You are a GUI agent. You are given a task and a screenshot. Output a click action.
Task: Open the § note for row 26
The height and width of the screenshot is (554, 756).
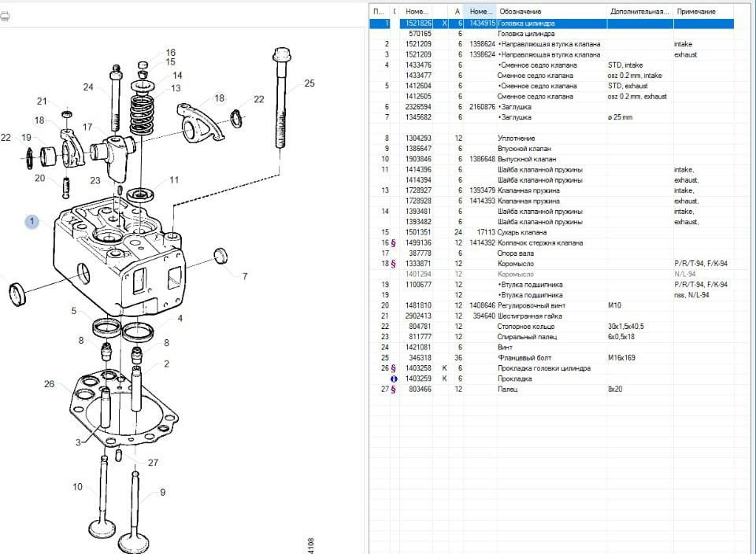(393, 367)
